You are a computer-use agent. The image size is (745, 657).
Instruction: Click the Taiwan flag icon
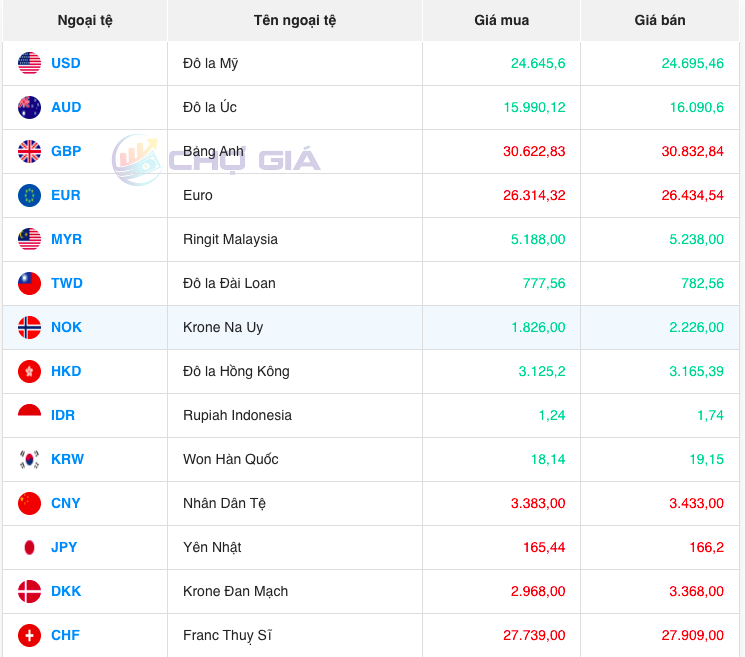click(29, 283)
